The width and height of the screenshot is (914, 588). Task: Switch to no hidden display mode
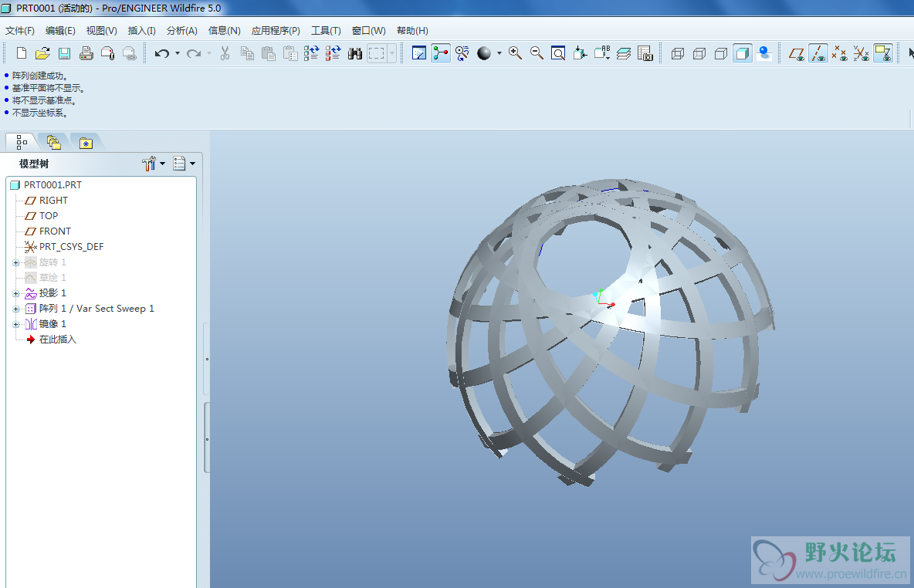[x=720, y=53]
